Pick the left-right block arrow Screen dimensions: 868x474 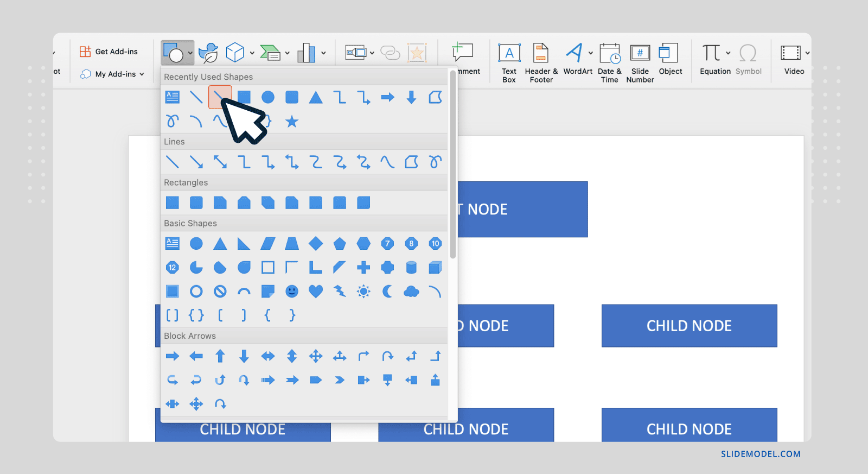coord(268,356)
